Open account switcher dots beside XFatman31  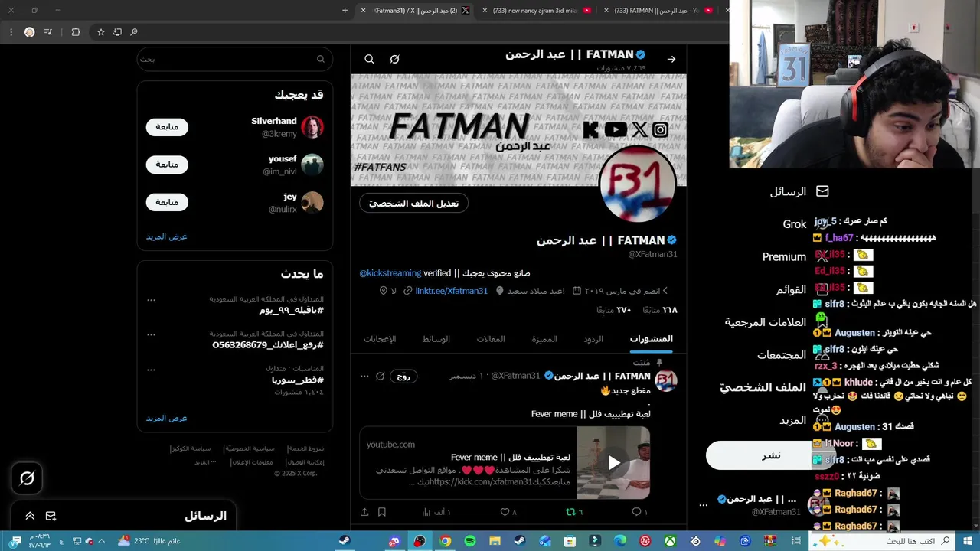tap(703, 505)
